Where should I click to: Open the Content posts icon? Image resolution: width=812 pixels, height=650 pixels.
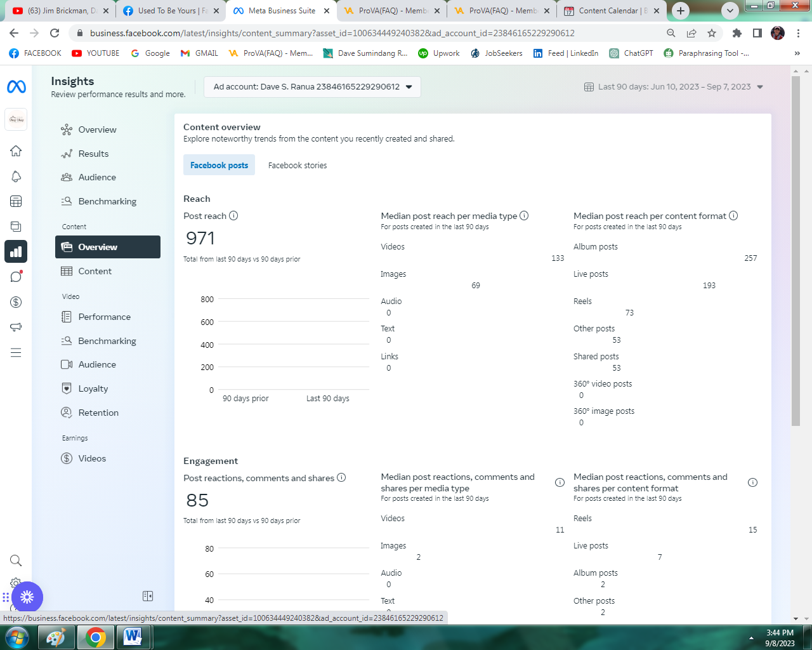click(16, 226)
